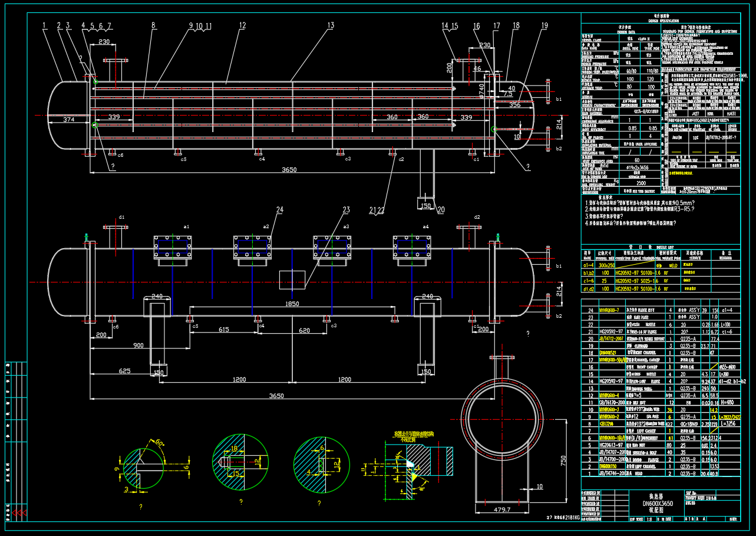This screenshot has width=756, height=536.
Task: Click the a1 rectangular nozzle flange
Action: point(173,248)
